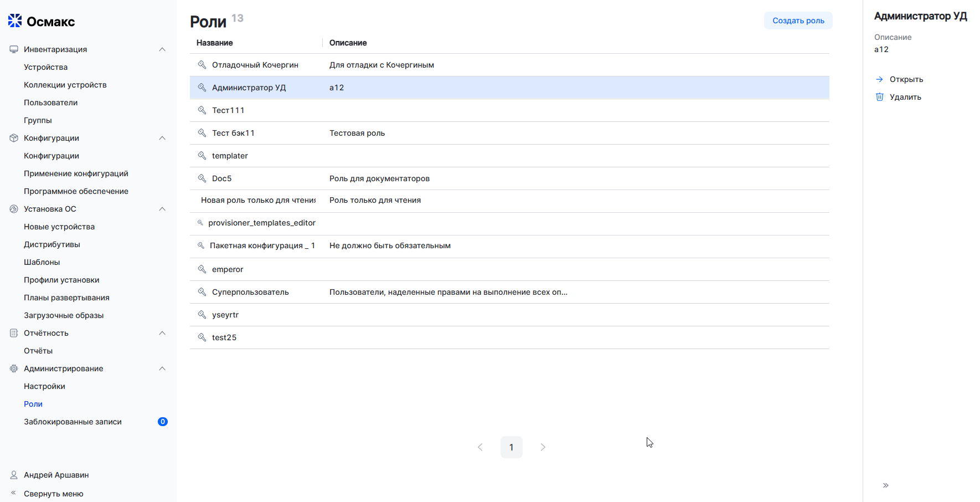Screen dimensions: 980x502
Task: Go to next page arrow in pagination
Action: tap(543, 447)
